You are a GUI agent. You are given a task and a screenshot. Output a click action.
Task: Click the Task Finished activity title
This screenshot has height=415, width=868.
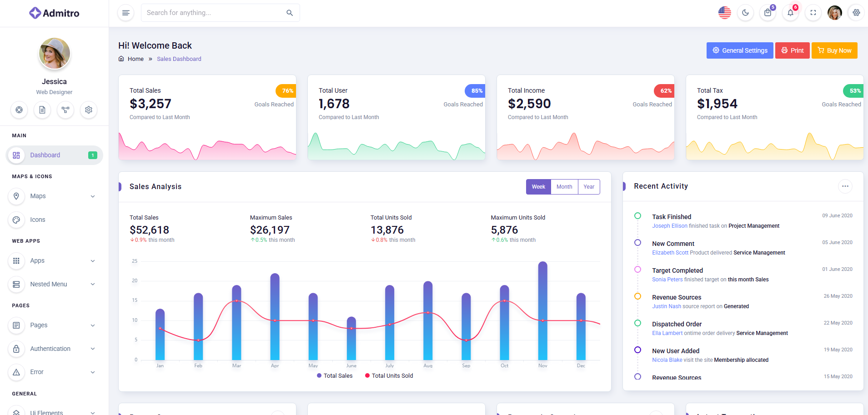(x=672, y=217)
